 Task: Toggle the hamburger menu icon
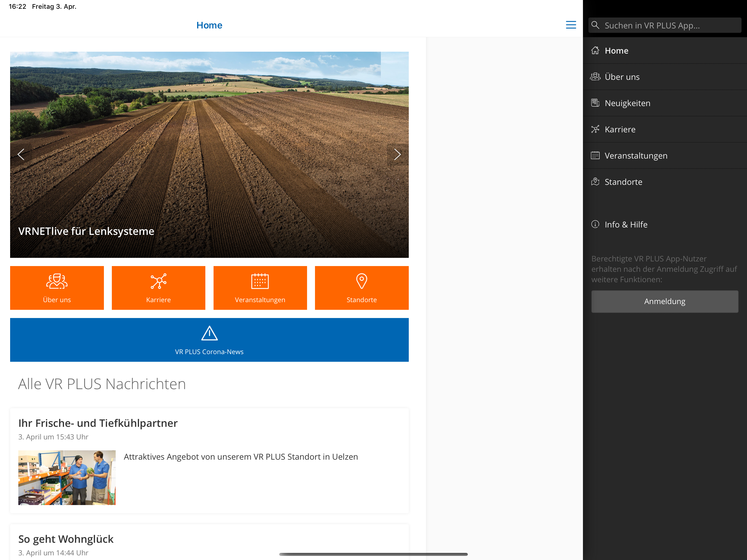(571, 25)
